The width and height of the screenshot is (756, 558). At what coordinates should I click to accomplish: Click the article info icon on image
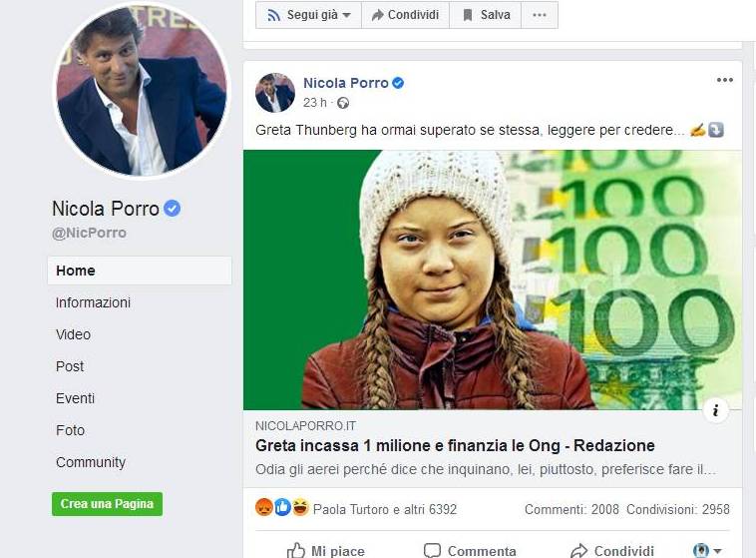coord(715,409)
